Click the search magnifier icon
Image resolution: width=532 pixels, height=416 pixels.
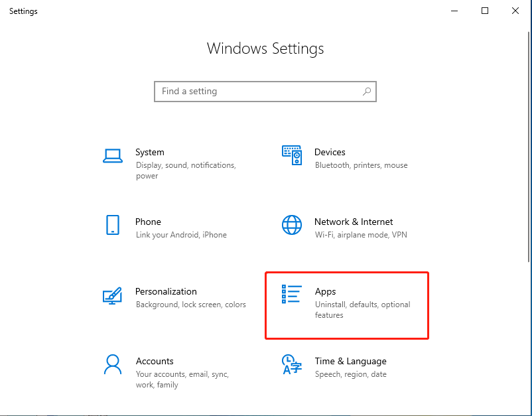367,92
